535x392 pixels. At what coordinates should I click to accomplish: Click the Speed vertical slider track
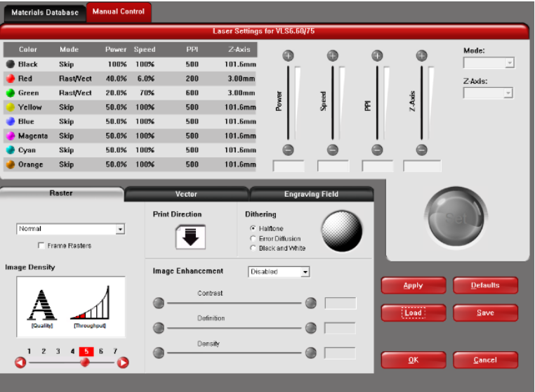click(332, 103)
